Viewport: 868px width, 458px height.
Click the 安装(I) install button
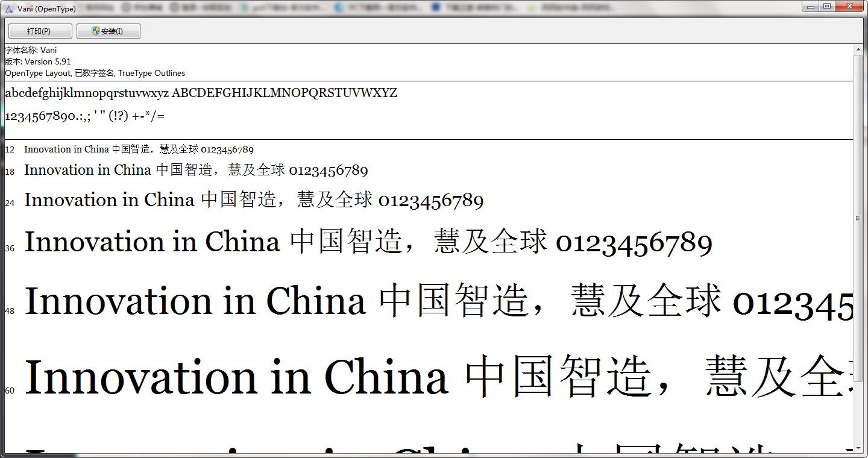(x=108, y=31)
